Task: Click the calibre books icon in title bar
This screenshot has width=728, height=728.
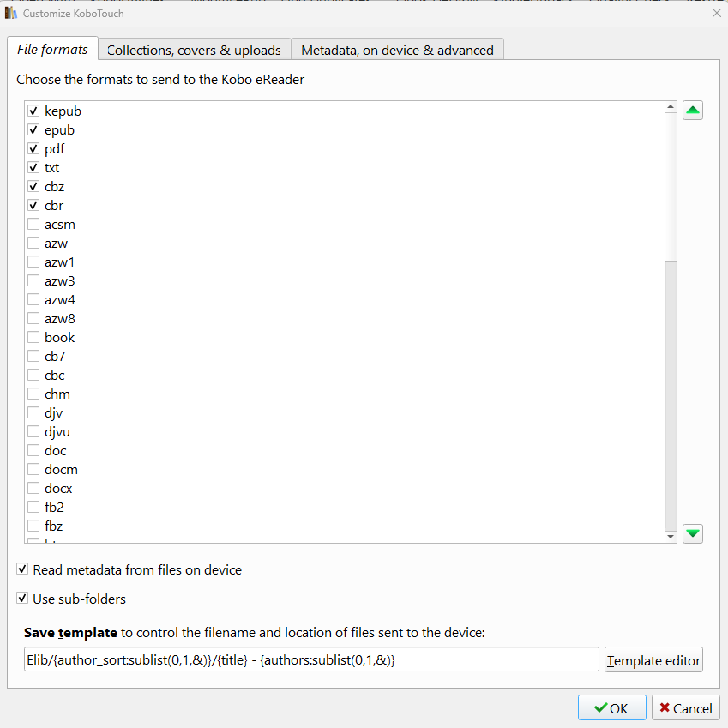Action: pyautogui.click(x=10, y=13)
